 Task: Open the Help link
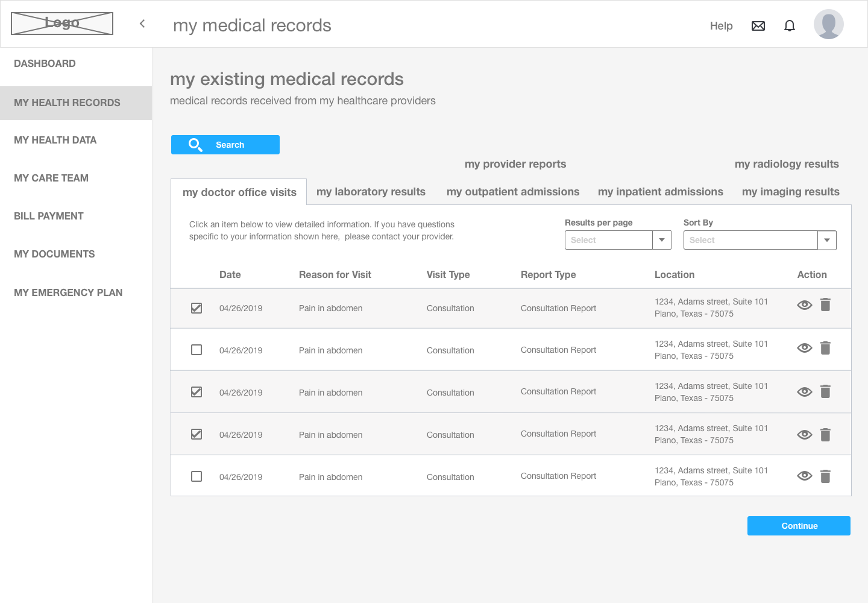coord(721,26)
